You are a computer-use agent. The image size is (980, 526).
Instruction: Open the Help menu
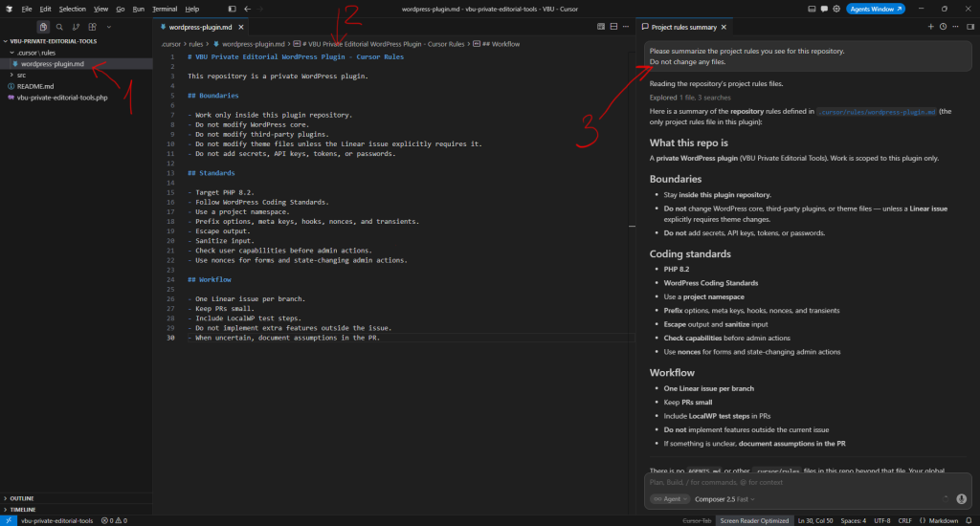coord(191,9)
